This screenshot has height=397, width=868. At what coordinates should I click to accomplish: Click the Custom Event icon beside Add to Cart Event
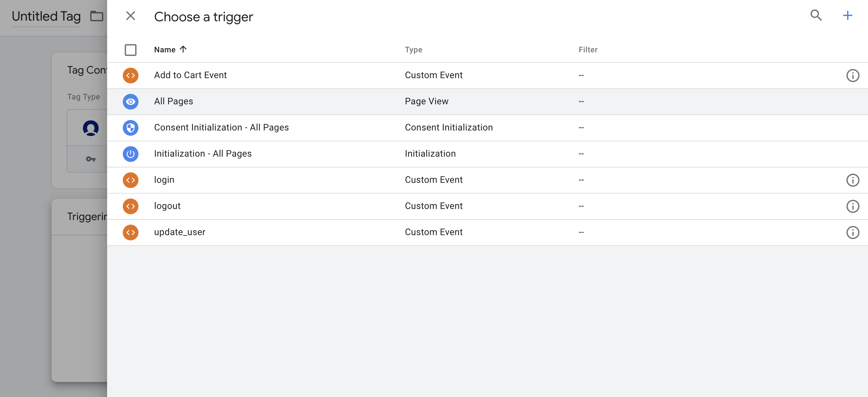click(130, 76)
